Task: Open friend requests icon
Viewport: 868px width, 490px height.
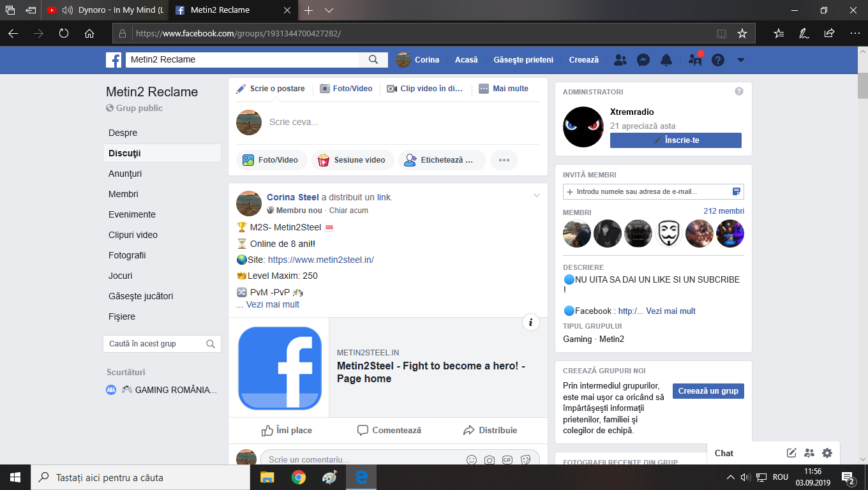Action: coord(620,60)
